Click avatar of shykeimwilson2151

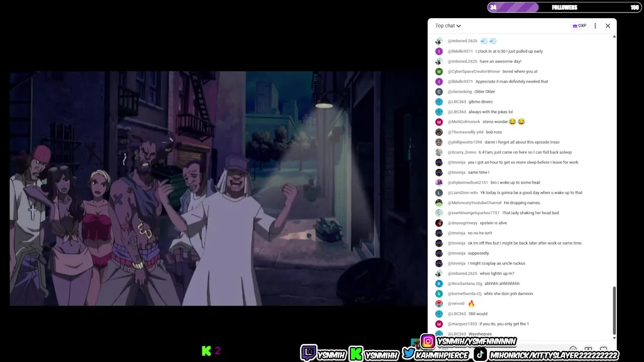[x=439, y=183]
